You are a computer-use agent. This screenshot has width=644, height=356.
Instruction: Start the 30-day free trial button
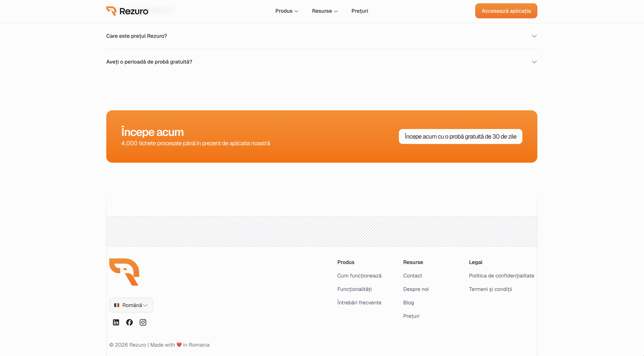460,136
